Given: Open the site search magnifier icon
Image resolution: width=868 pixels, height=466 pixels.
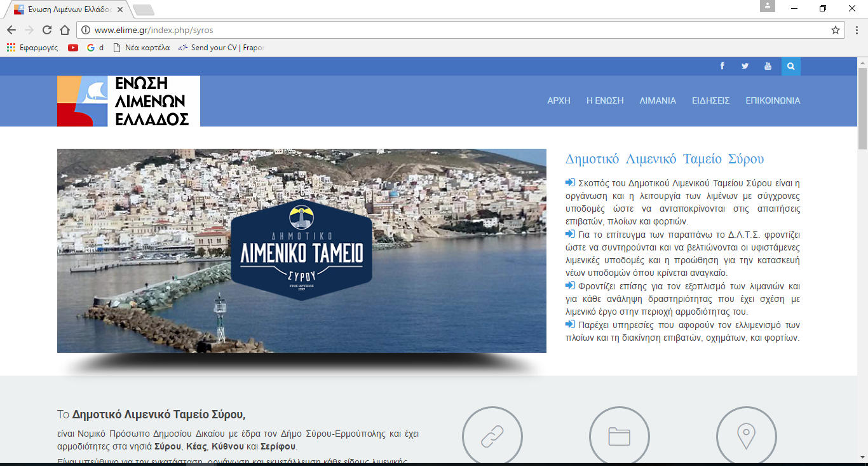Looking at the screenshot, I should pyautogui.click(x=790, y=66).
